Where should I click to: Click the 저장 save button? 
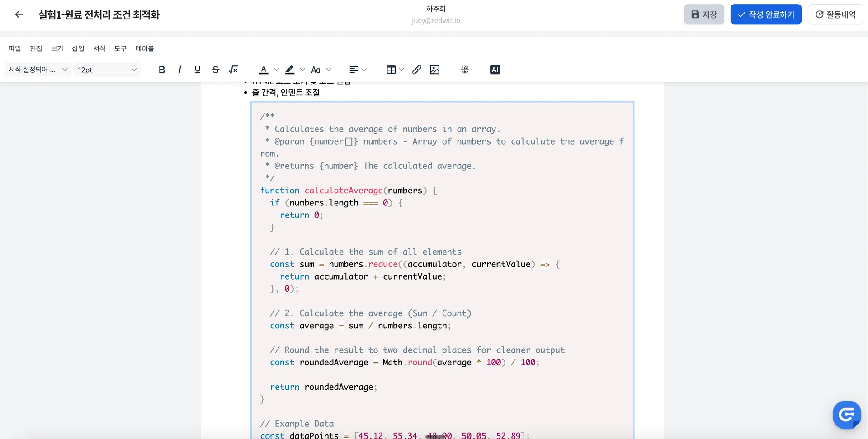tap(704, 14)
